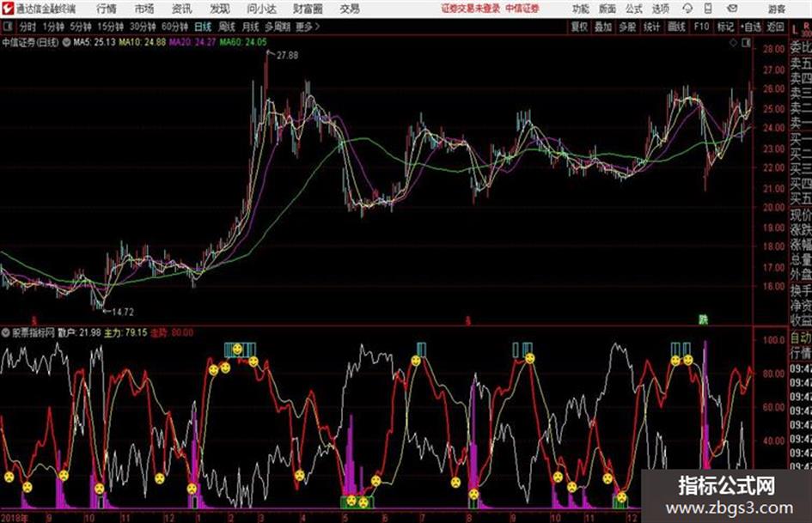Open the 公式 menu

[x=634, y=9]
